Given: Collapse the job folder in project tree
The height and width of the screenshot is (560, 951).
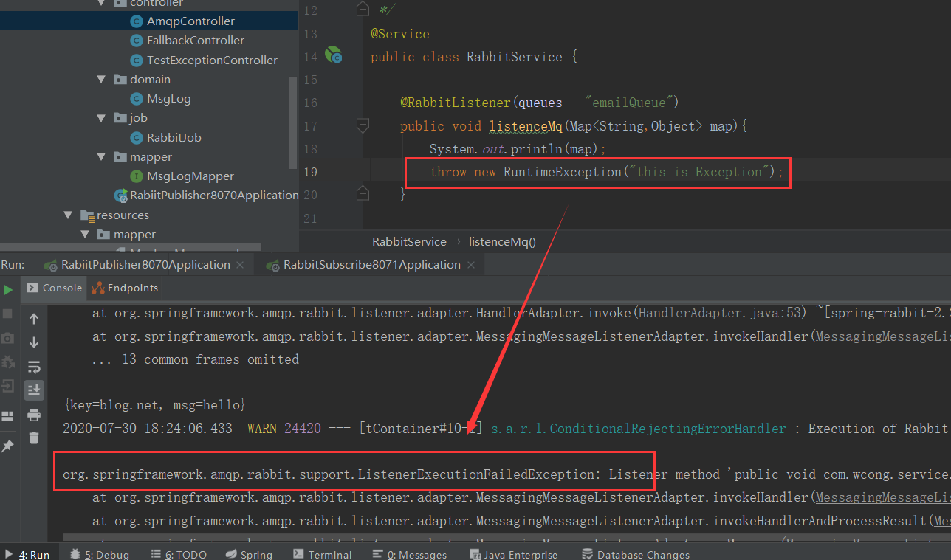Looking at the screenshot, I should pyautogui.click(x=102, y=118).
